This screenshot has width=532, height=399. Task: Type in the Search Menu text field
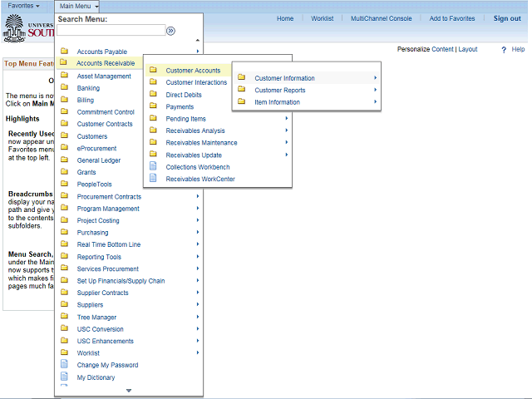coord(110,31)
